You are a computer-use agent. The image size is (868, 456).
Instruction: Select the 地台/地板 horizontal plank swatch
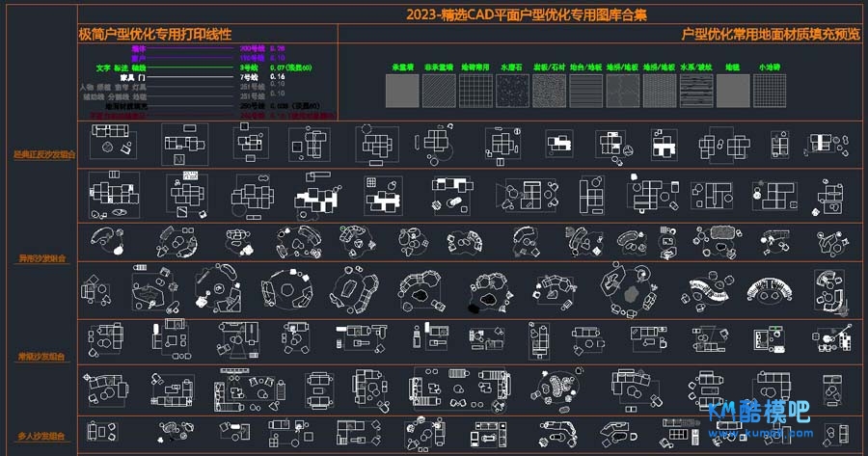[585, 92]
